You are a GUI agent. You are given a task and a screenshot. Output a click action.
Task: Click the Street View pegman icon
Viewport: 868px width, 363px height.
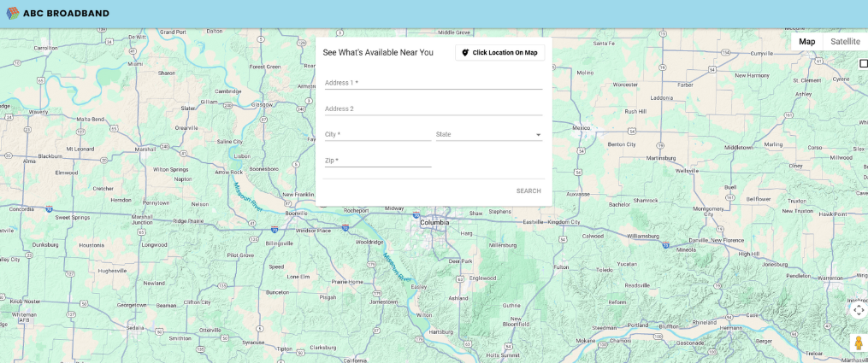(x=859, y=343)
